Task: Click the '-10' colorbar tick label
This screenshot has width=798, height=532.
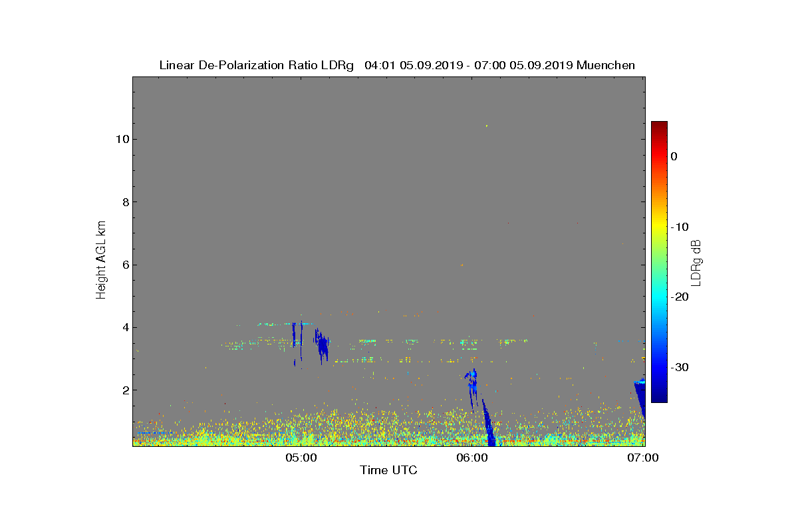Action: tap(680, 227)
